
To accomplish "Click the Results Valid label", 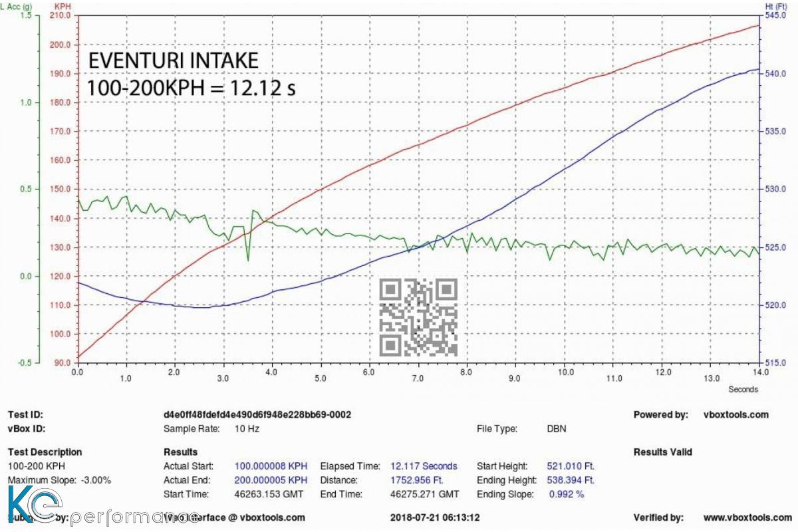I will (662, 452).
